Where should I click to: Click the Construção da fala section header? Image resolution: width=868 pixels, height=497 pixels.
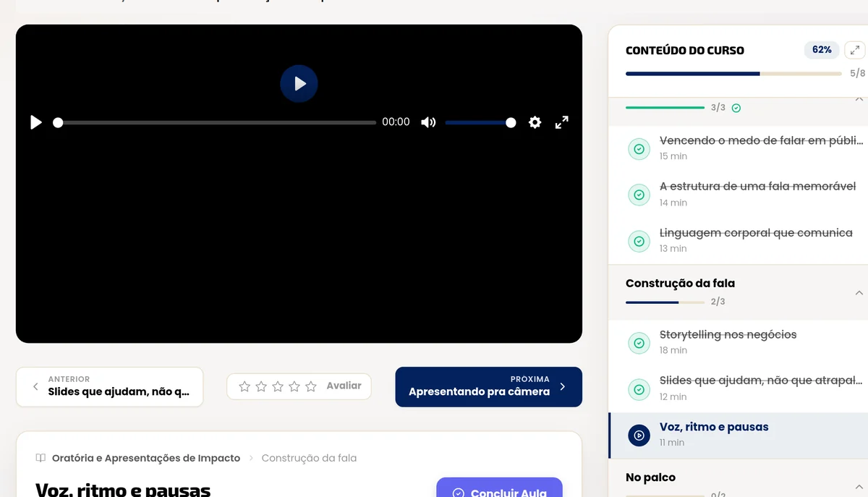pyautogui.click(x=738, y=292)
